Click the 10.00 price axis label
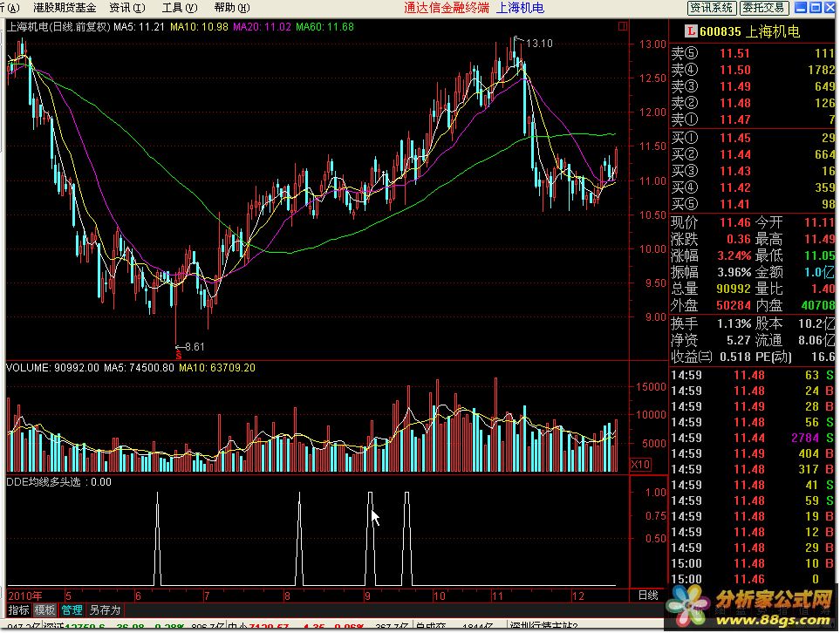Image resolution: width=840 pixels, height=633 pixels. pos(652,249)
